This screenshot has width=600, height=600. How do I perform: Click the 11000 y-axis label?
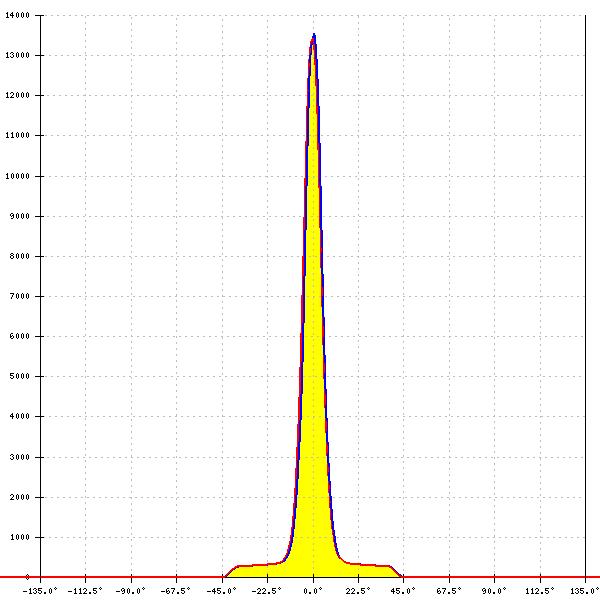coord(17,135)
